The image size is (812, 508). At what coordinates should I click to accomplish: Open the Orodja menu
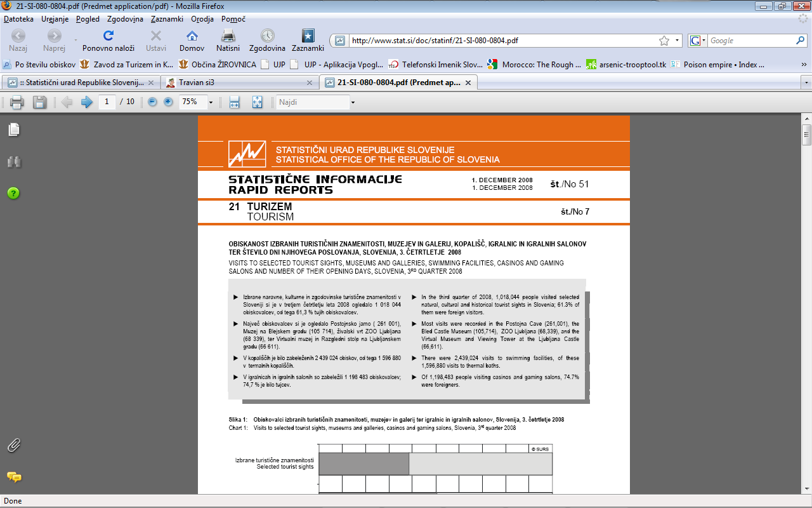[202, 19]
